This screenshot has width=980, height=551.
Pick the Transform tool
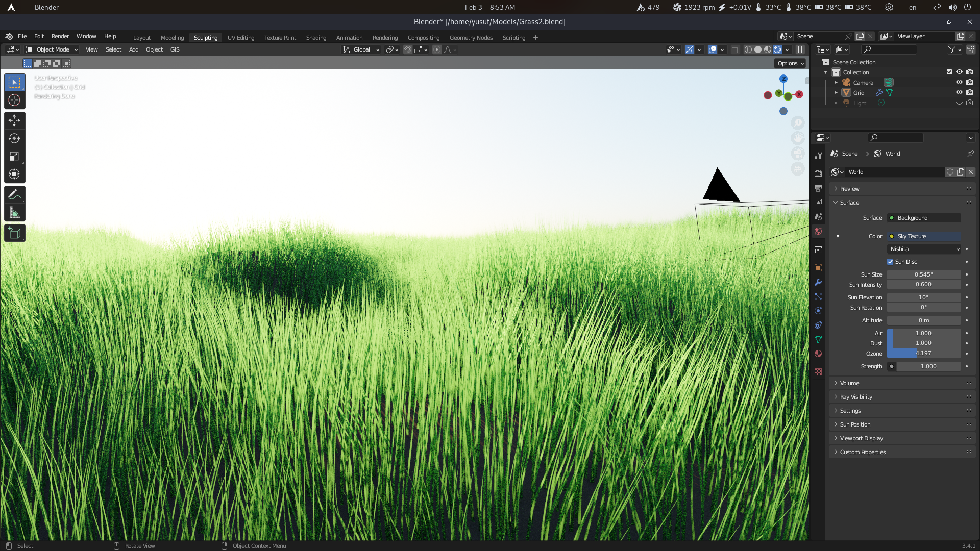[x=14, y=174]
